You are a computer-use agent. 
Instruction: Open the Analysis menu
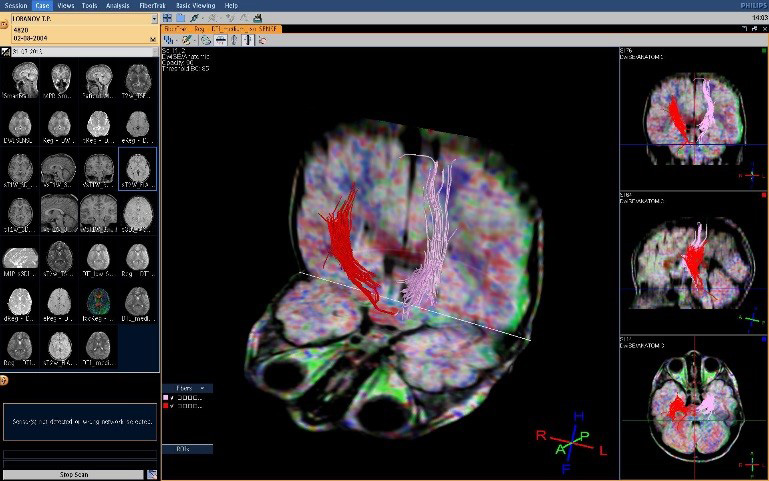(x=119, y=5)
